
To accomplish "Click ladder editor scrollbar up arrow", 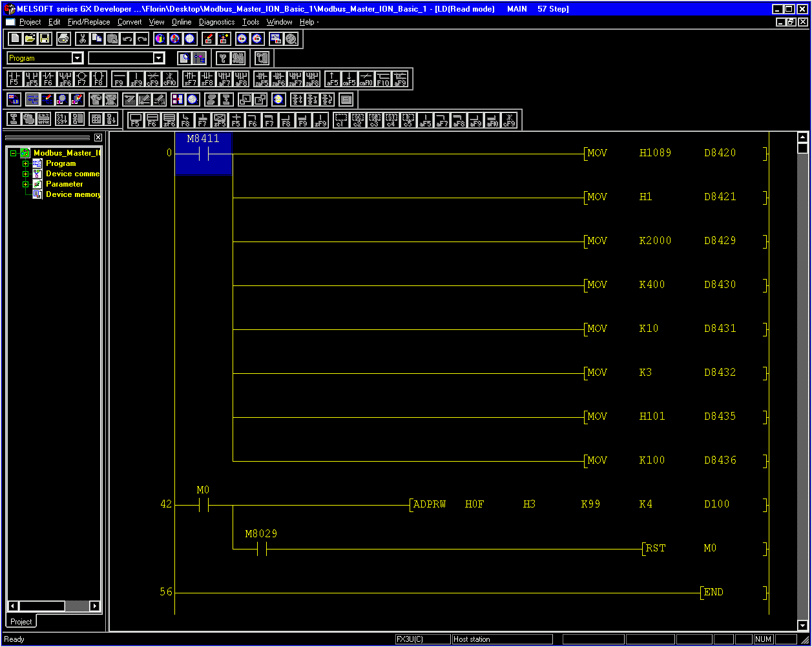I will [803, 138].
